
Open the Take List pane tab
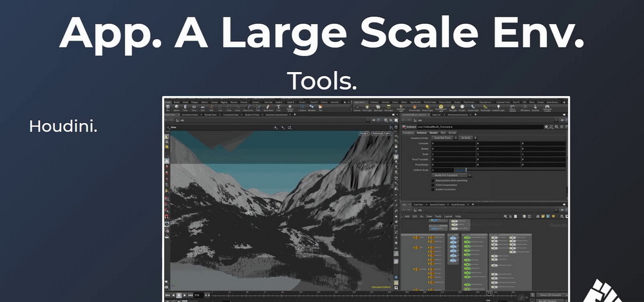436,115
